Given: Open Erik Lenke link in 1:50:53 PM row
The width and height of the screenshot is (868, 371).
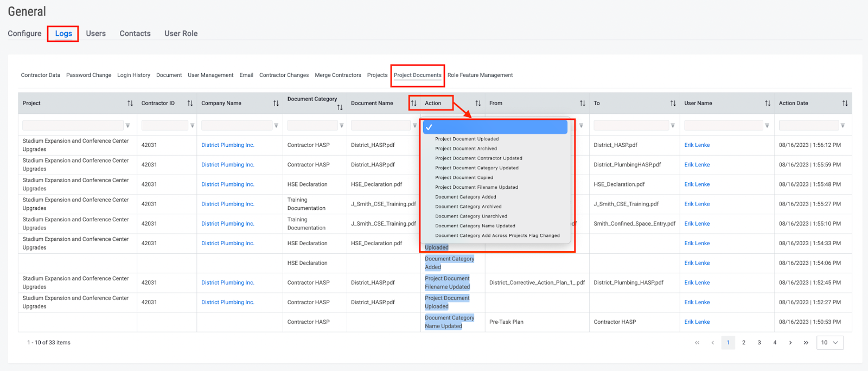Looking at the screenshot, I should (697, 322).
